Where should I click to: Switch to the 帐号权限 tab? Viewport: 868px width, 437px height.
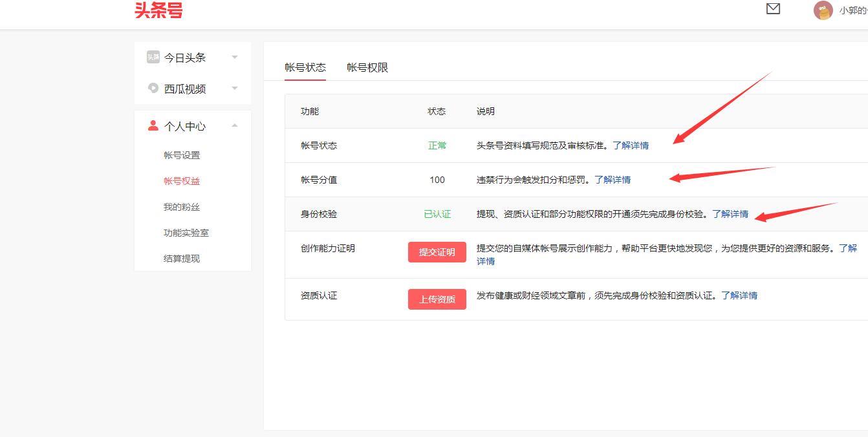tap(367, 68)
